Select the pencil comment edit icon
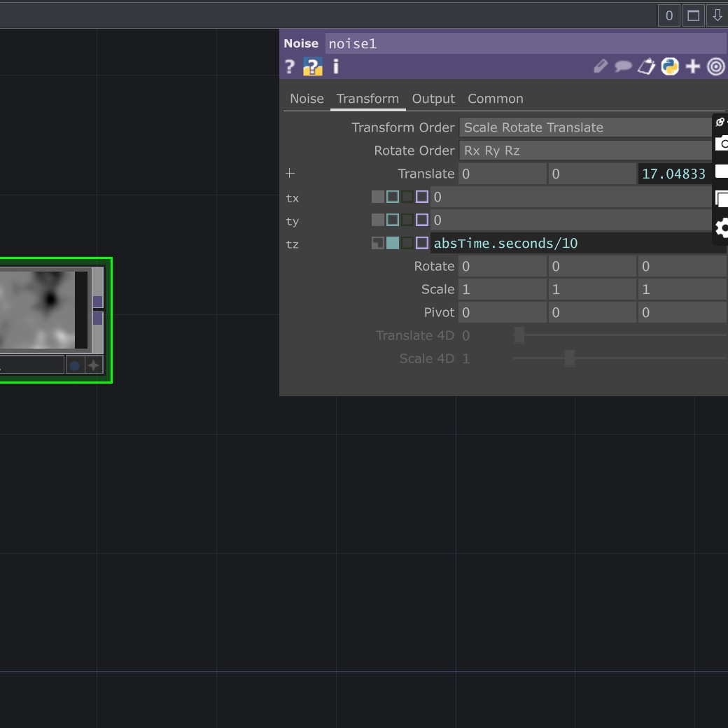728x728 pixels. [x=600, y=66]
